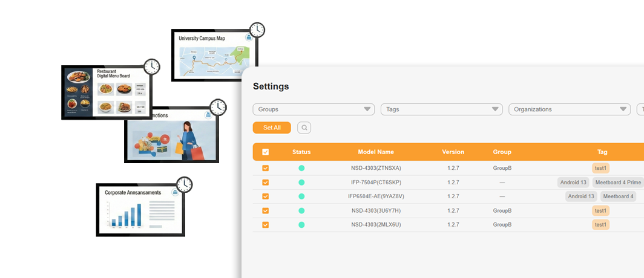Image resolution: width=644 pixels, height=278 pixels.
Task: Click status dot for IFP6504E-AE(9YAZ8V)
Action: [x=301, y=196]
